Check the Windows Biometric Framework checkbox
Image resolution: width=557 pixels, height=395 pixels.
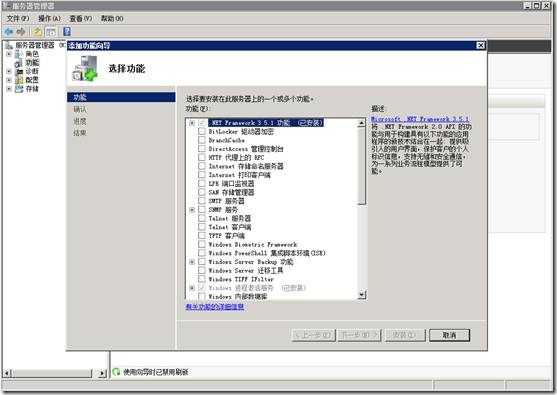(202, 244)
